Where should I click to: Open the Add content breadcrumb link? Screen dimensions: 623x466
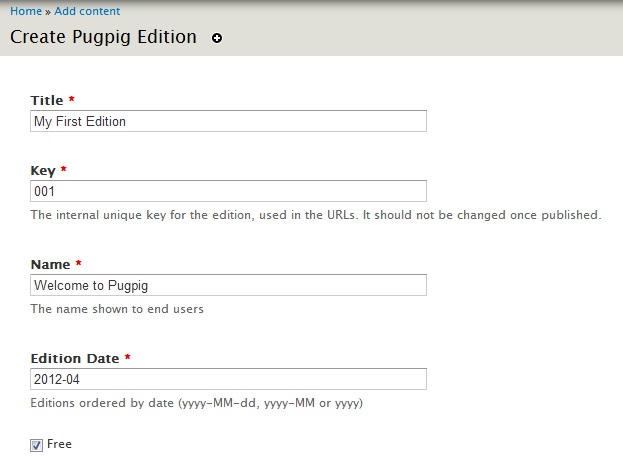point(87,11)
